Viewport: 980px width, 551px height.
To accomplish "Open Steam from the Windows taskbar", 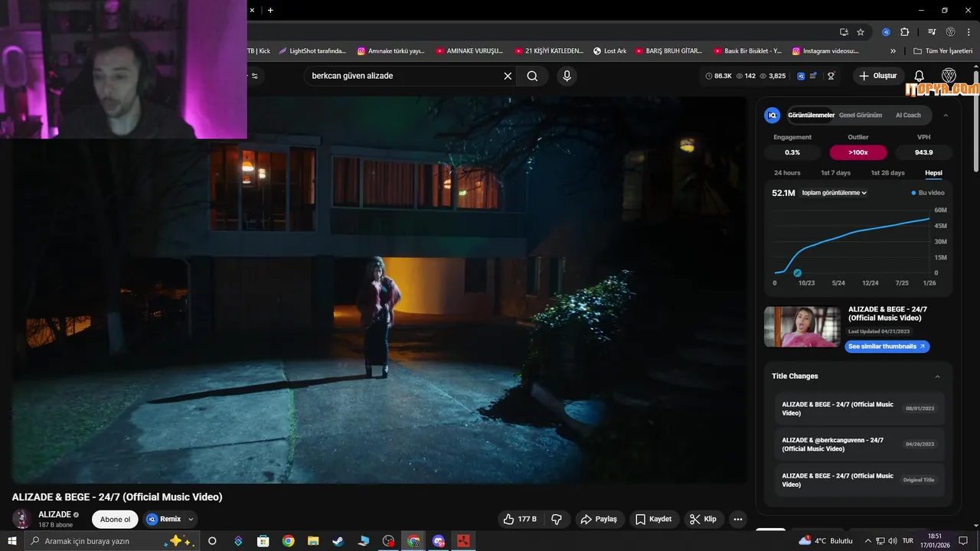I will click(338, 541).
